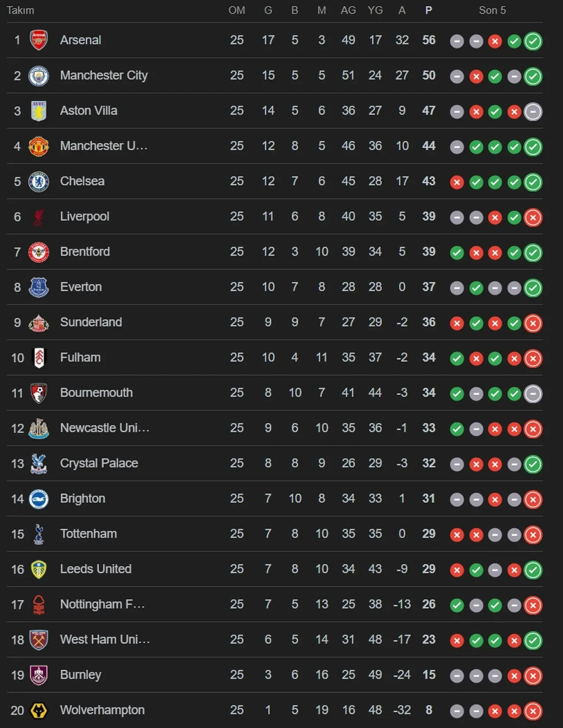This screenshot has width=563, height=728.
Task: Click the Brentford club crest
Action: (39, 252)
